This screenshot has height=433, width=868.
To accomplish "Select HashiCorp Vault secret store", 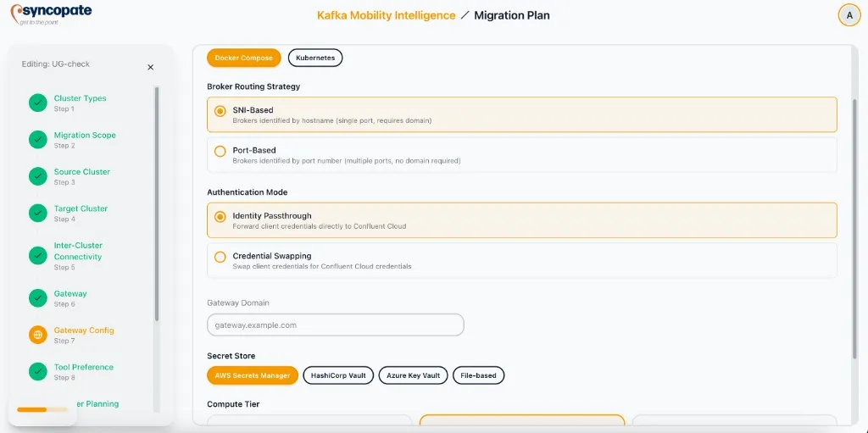I will coord(338,375).
